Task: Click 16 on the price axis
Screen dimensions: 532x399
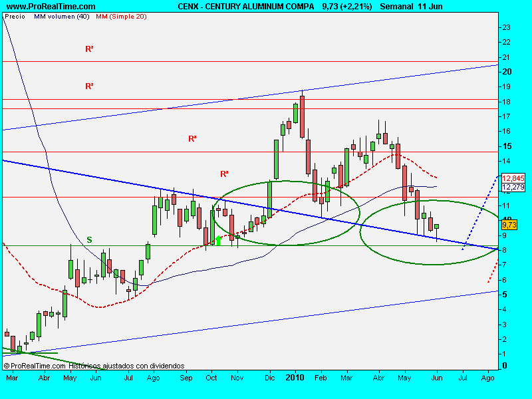Action: point(506,131)
